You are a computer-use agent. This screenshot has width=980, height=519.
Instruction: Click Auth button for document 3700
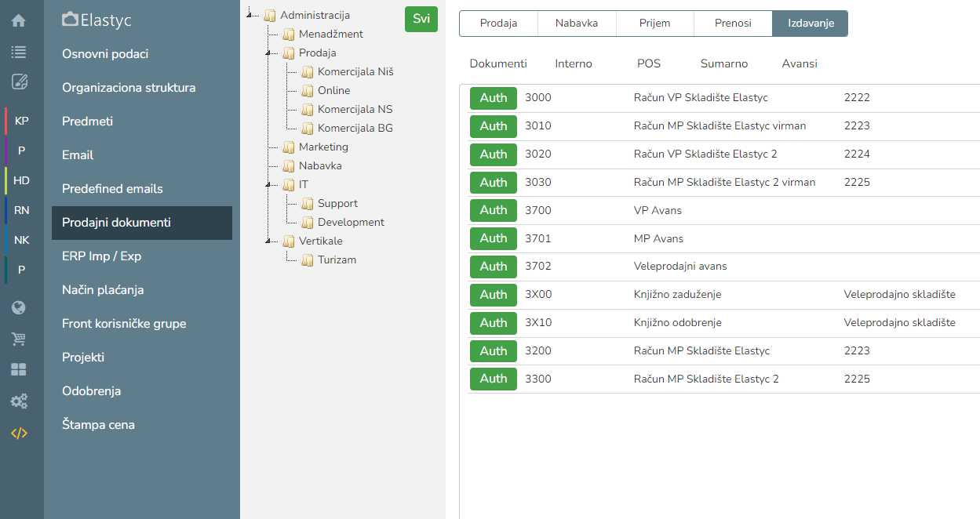(x=494, y=210)
